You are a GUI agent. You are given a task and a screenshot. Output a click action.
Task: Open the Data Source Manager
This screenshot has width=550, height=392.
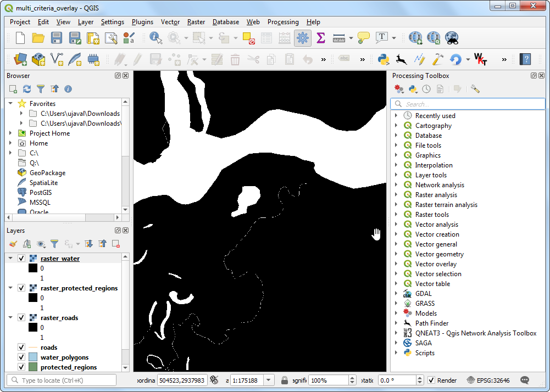point(20,59)
